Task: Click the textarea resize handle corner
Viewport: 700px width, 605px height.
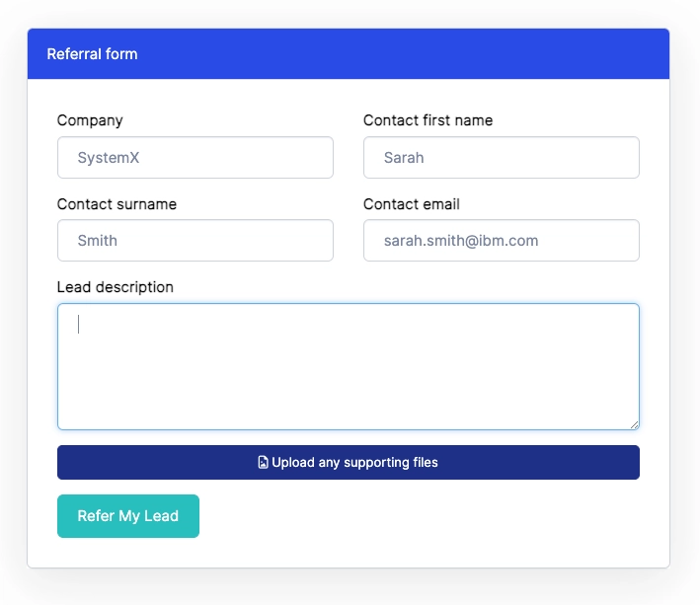Action: click(634, 424)
